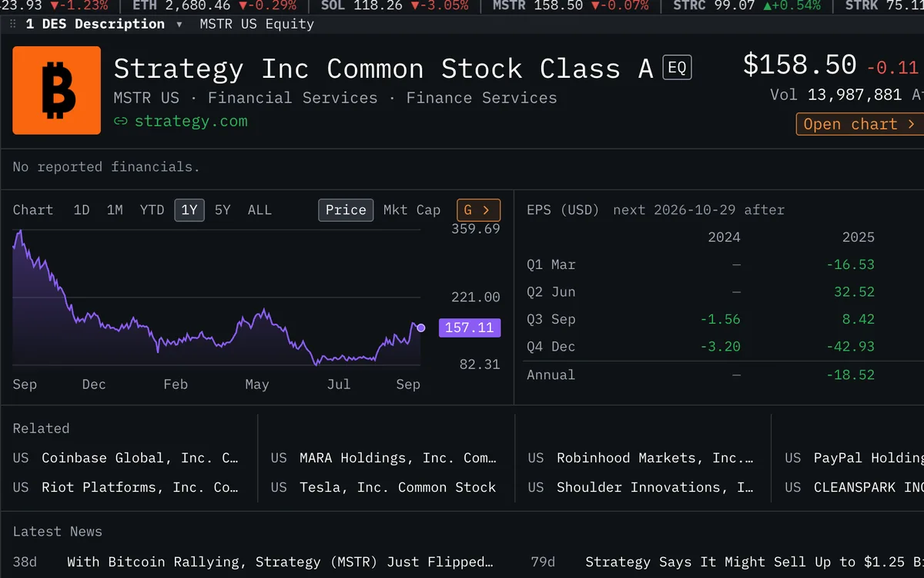924x578 pixels.
Task: Click the chart high label 359.69
Action: pos(475,229)
